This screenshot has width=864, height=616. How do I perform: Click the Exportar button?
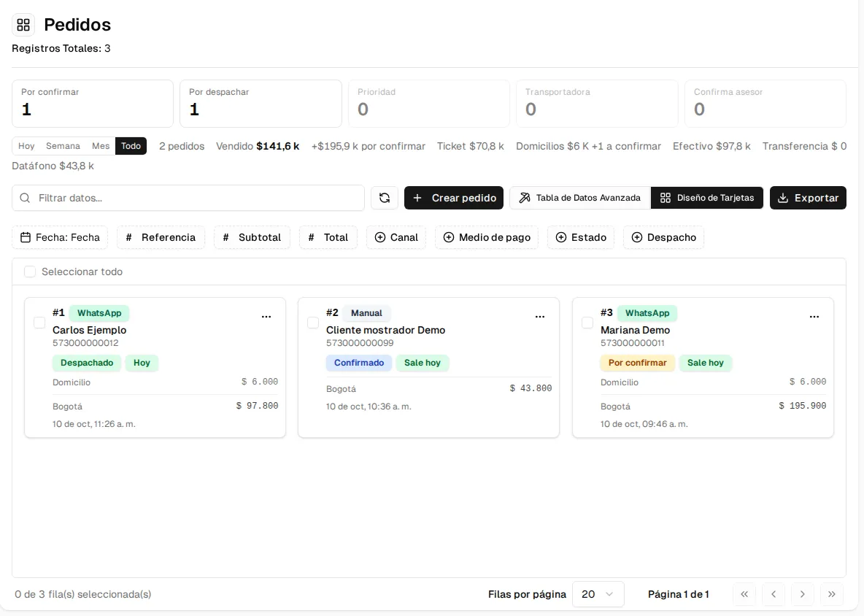click(x=808, y=198)
